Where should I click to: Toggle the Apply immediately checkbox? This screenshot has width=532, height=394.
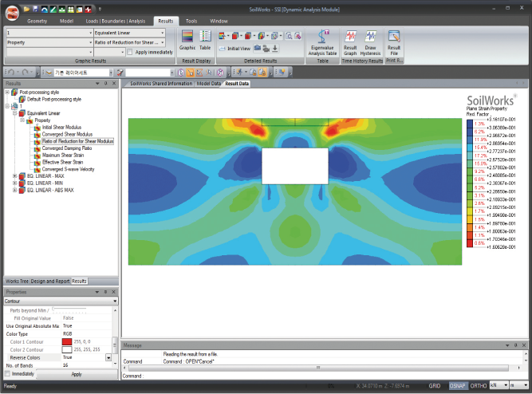(x=129, y=53)
